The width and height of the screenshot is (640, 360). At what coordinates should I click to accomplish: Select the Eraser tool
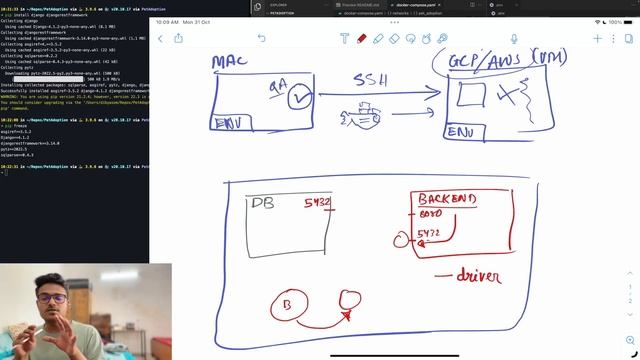pyautogui.click(x=394, y=39)
